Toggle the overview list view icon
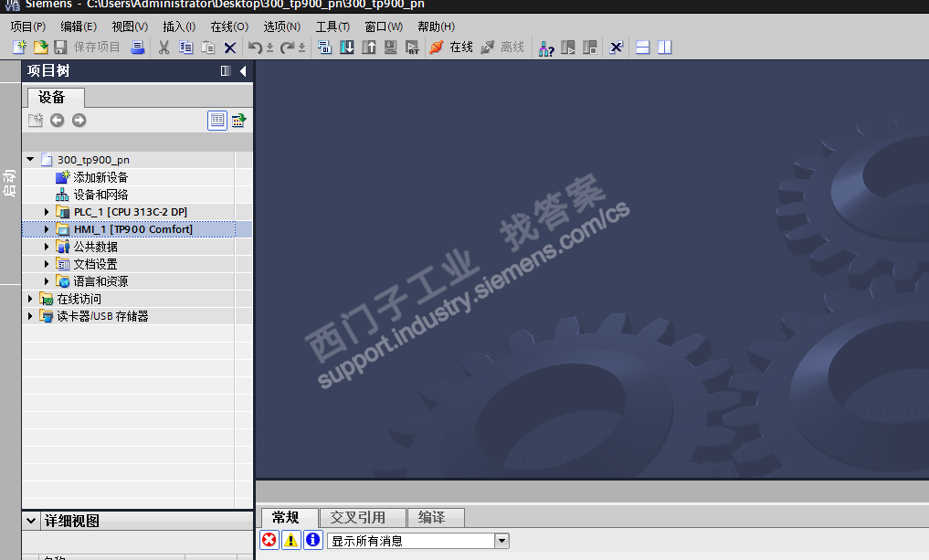 click(217, 121)
